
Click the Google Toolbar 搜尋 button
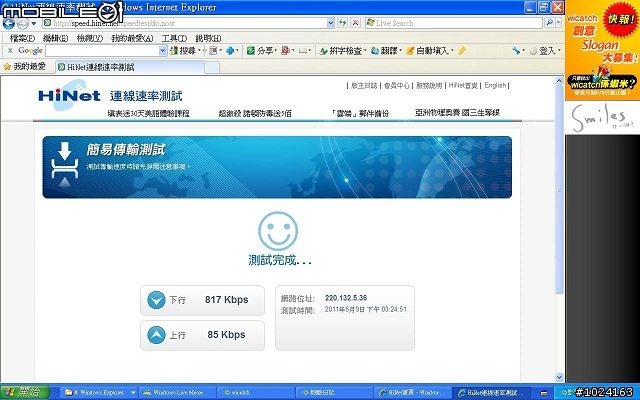[183, 51]
